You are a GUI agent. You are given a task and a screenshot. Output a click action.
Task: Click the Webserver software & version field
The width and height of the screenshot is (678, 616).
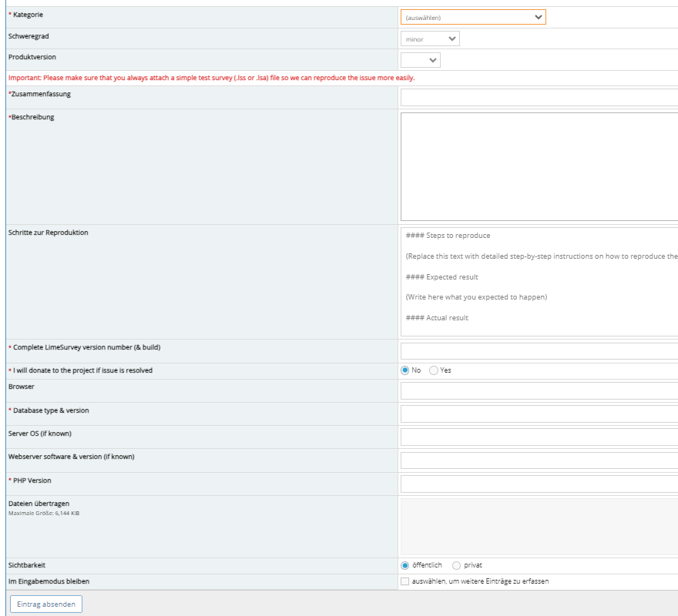[539, 460]
